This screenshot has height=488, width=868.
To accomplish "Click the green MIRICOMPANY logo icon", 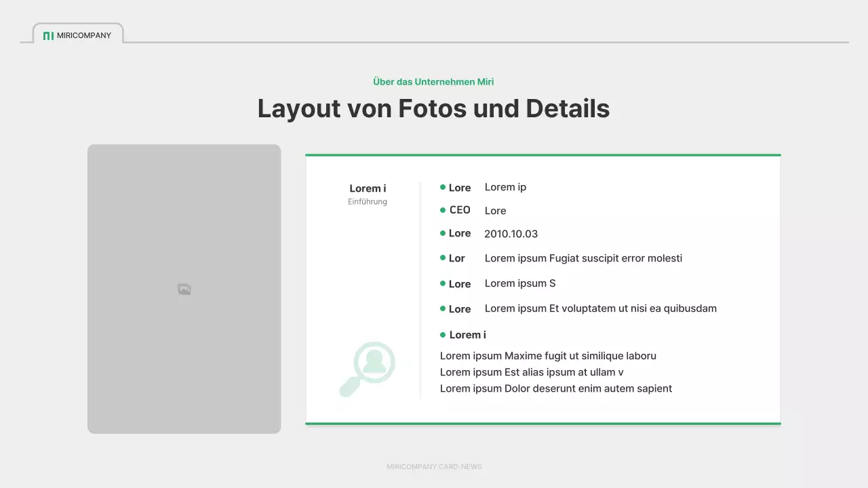I will (x=48, y=36).
